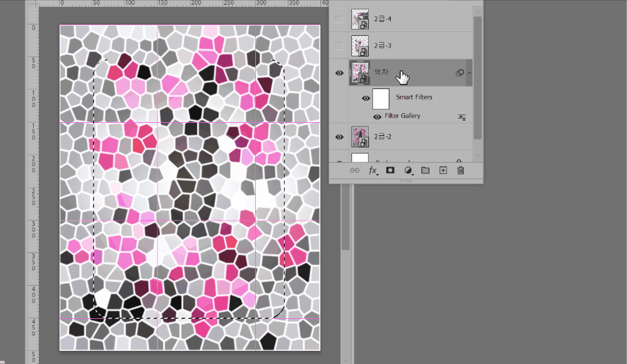Click the document vertical scrollbar thumb
Image resolution: width=627 pixels, height=364 pixels.
346,217
